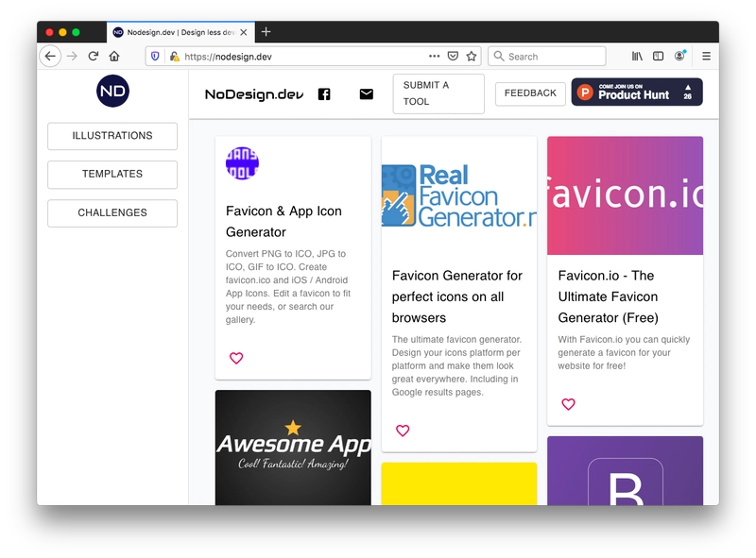This screenshot has width=756, height=558.
Task: Click "The ultimate favicon generator" description
Action: click(x=456, y=365)
